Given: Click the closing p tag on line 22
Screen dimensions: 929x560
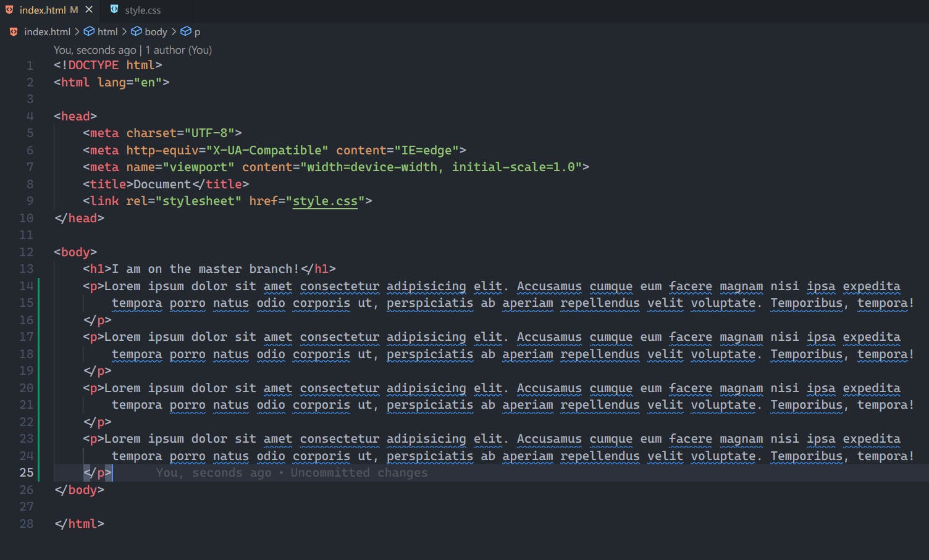Looking at the screenshot, I should pos(97,422).
